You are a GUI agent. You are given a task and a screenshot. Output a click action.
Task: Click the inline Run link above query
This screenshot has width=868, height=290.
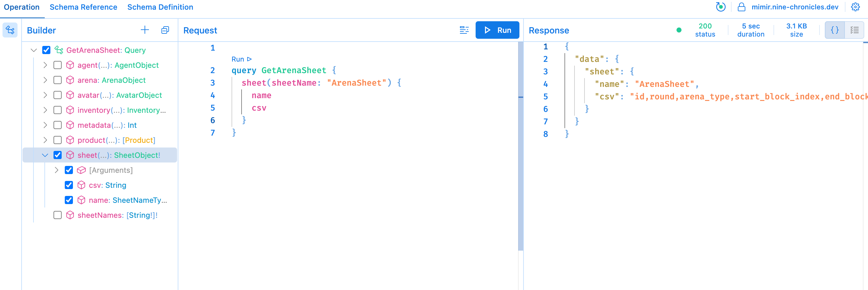241,59
